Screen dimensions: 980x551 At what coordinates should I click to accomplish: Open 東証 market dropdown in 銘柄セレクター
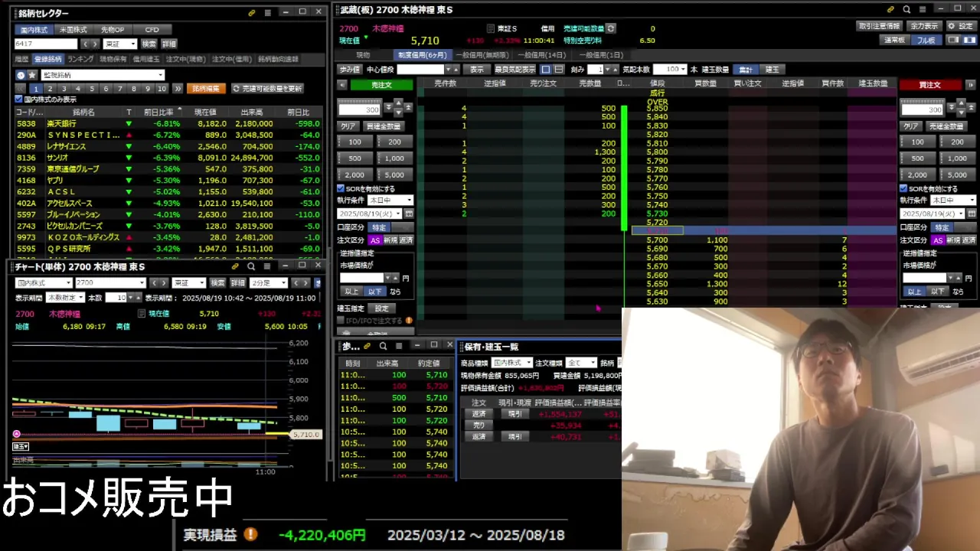click(120, 44)
